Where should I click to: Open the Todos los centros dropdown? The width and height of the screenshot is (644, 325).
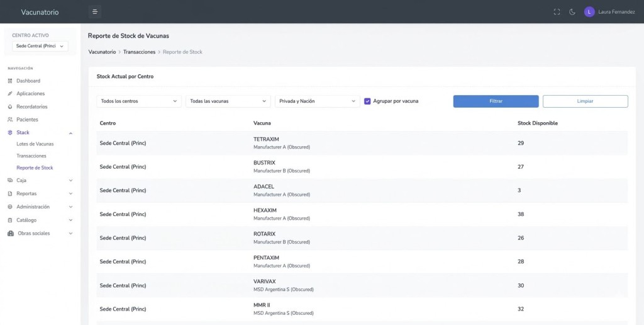point(139,101)
